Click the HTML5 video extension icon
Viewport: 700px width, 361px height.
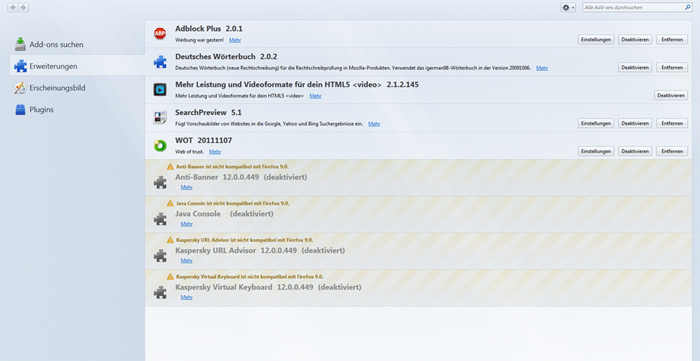pos(160,90)
